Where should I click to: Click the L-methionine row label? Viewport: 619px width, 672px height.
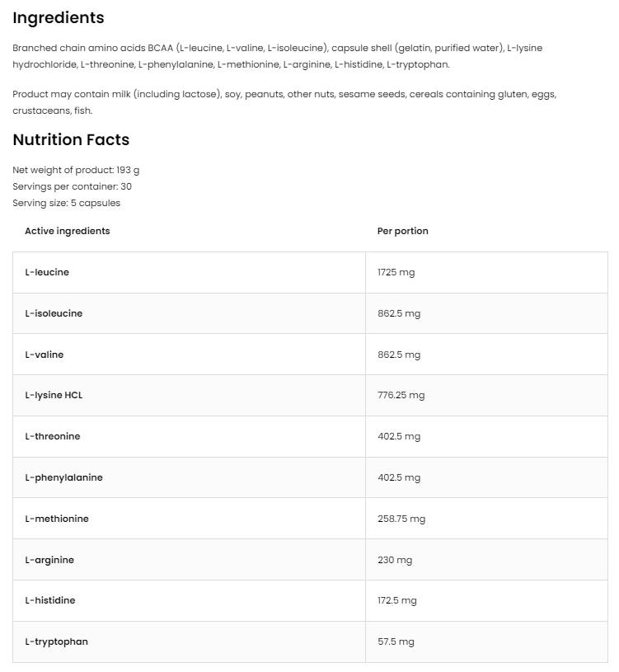point(56,519)
